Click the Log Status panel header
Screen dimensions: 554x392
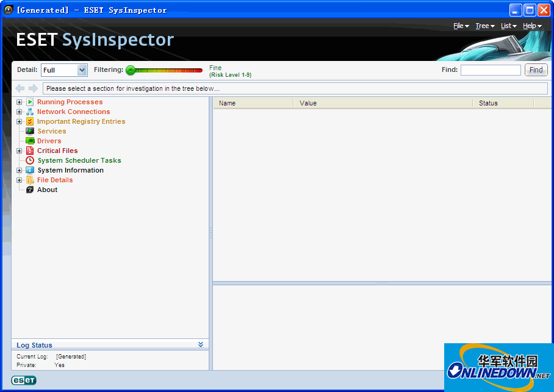(x=110, y=344)
